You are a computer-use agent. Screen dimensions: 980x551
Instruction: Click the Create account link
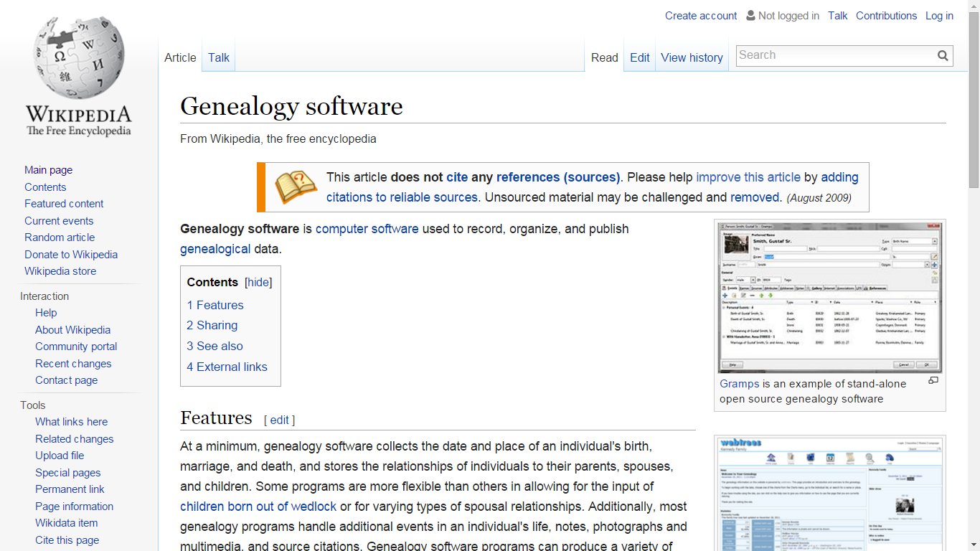click(700, 15)
